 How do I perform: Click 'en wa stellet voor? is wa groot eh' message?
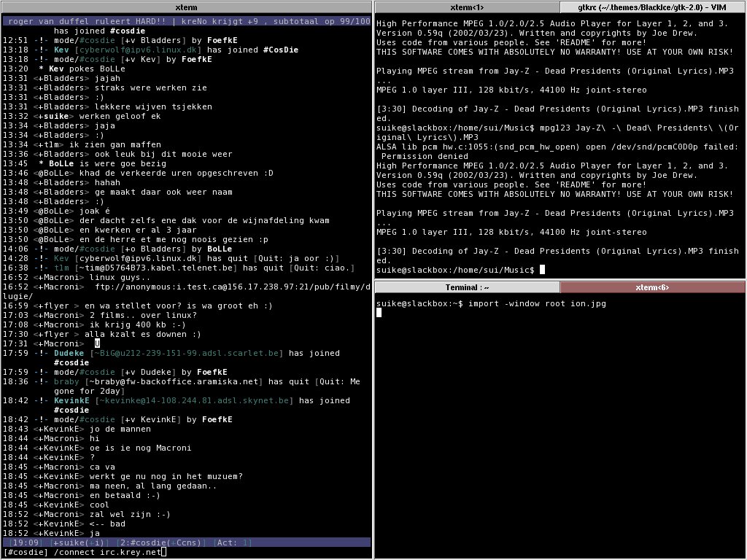click(x=178, y=306)
